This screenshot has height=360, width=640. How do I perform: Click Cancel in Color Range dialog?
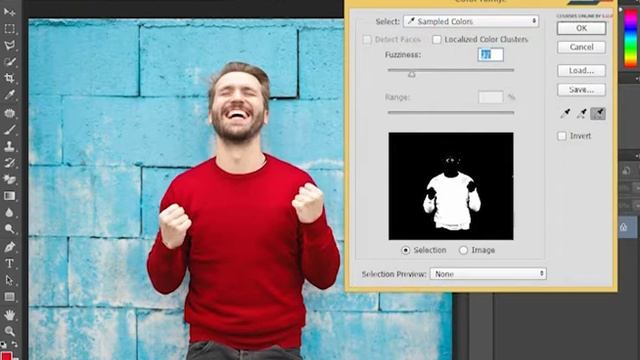pyautogui.click(x=581, y=47)
